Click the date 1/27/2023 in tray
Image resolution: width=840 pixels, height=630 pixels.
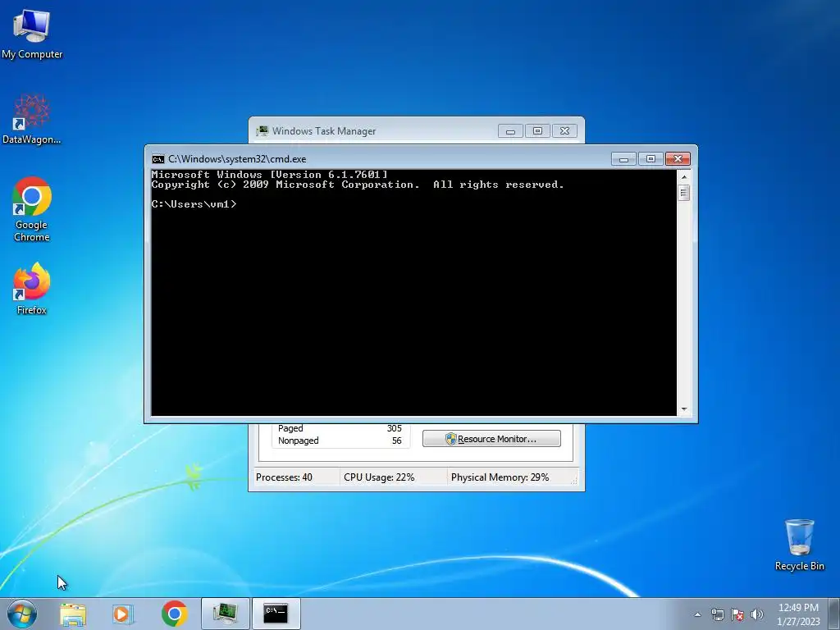coord(798,622)
